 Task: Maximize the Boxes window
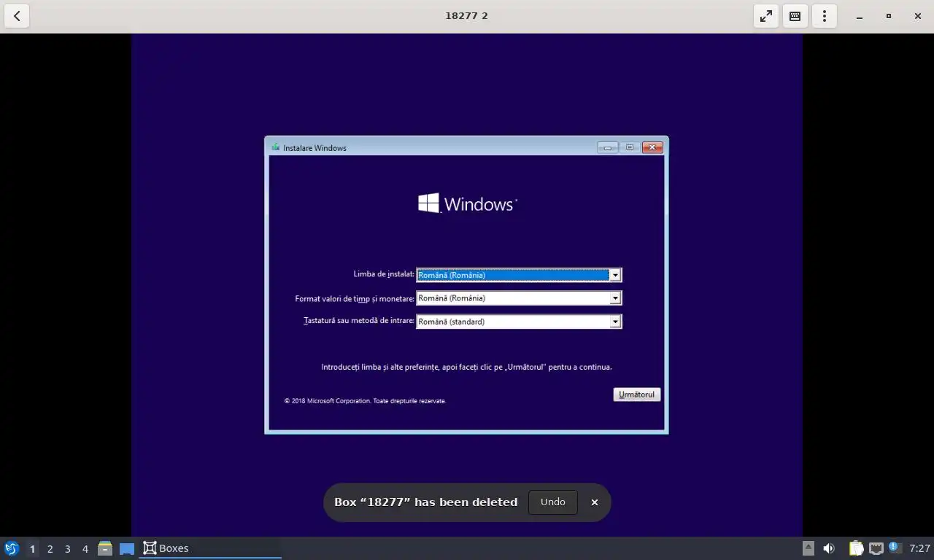point(889,16)
